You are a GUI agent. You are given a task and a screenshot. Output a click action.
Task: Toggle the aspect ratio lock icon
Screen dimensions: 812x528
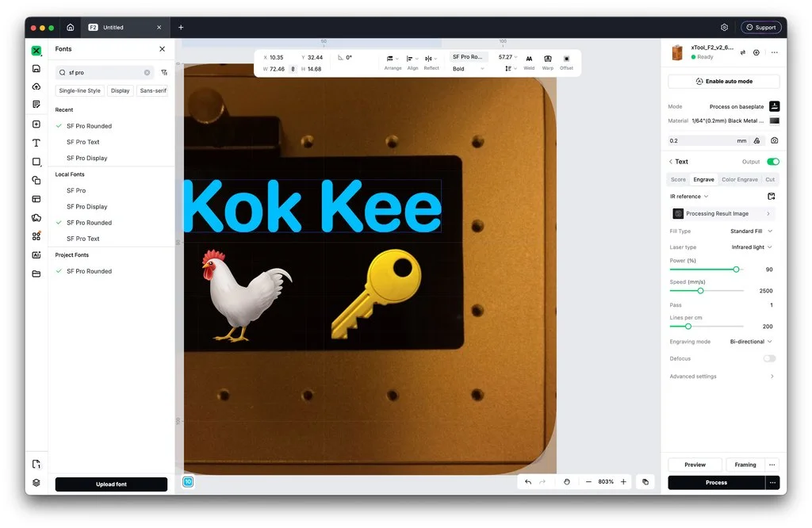293,69
